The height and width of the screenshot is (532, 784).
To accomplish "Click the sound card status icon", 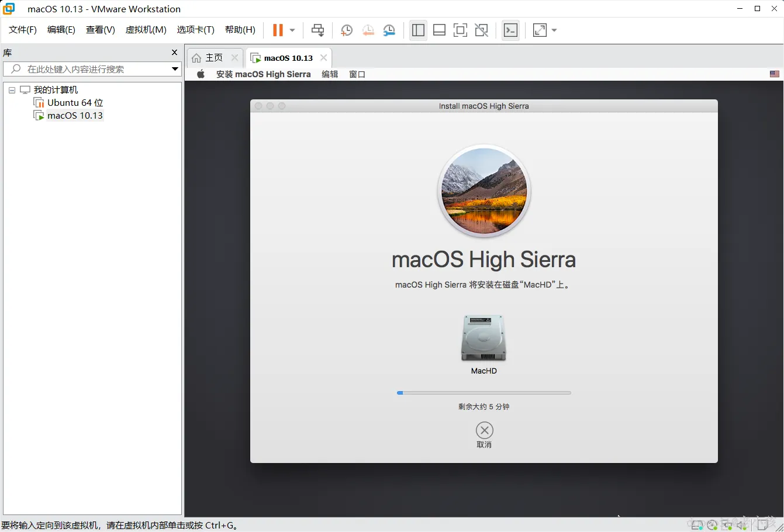I will [x=742, y=524].
